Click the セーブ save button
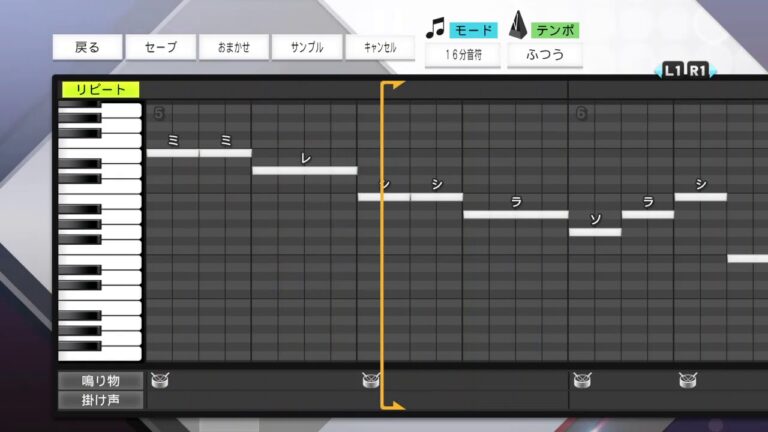Viewport: 768px width, 432px height. coord(160,47)
